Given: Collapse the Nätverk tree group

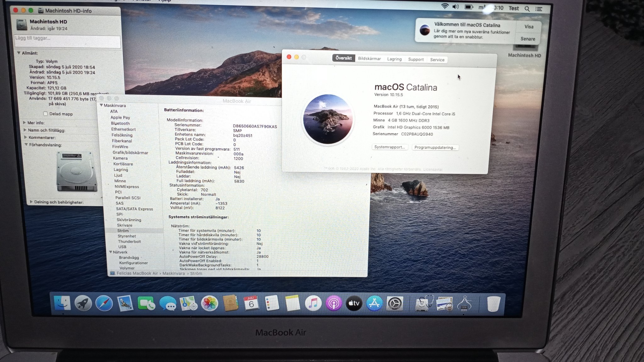Looking at the screenshot, I should (110, 252).
